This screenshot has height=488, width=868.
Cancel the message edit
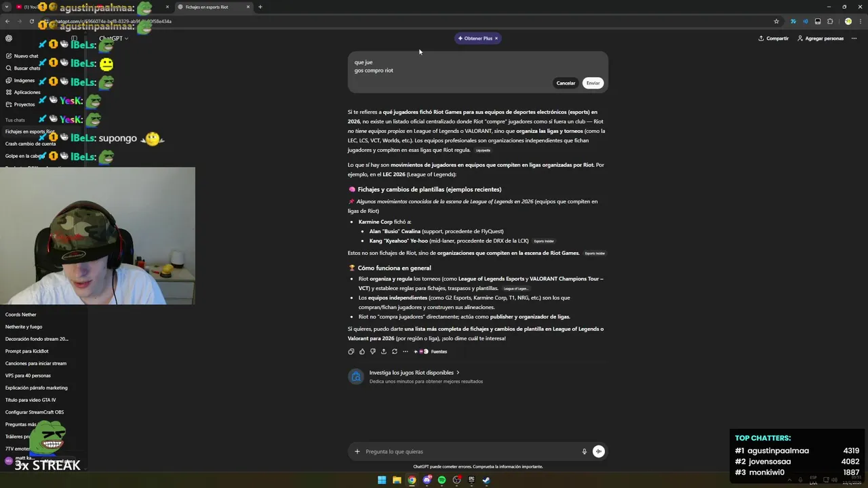566,83
